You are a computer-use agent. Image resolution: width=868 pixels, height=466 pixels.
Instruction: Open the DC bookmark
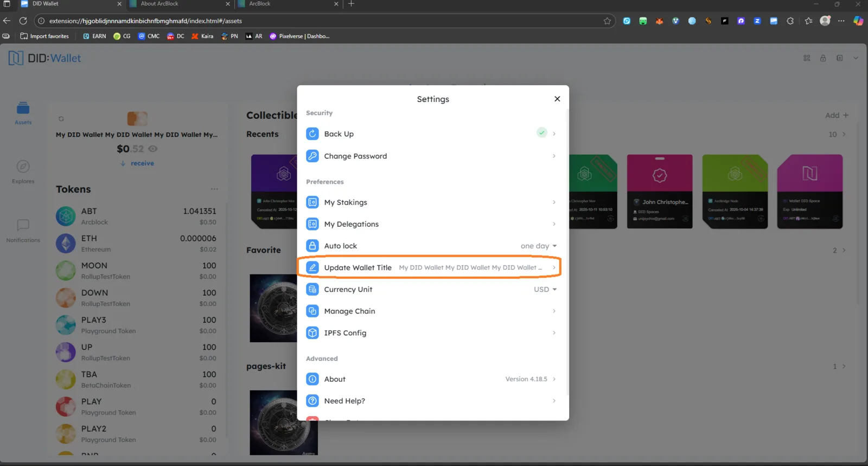point(176,36)
